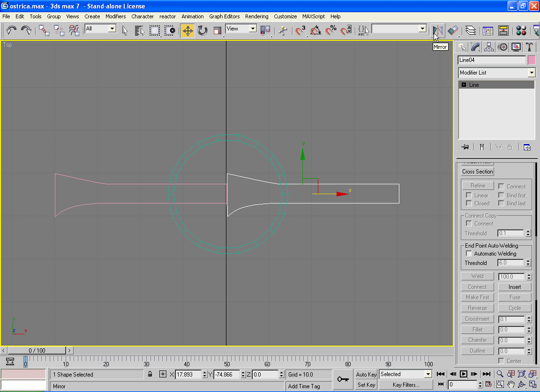Click the Mirror tool icon

click(x=438, y=30)
